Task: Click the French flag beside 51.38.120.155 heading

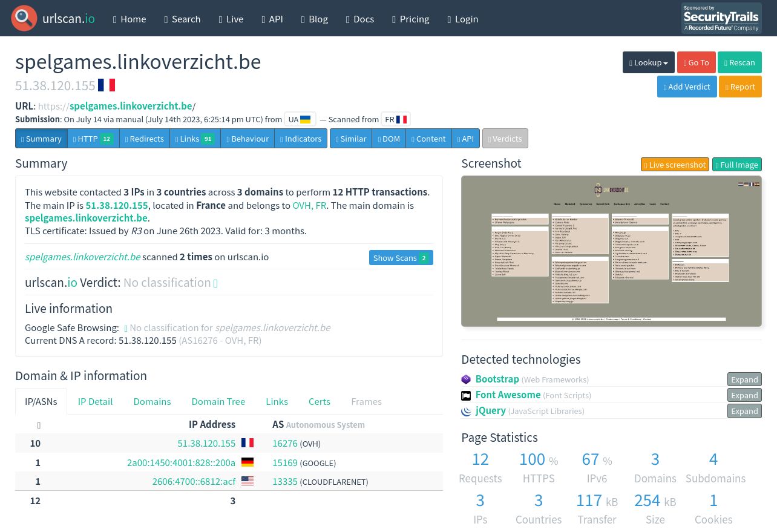Action: click(x=107, y=85)
